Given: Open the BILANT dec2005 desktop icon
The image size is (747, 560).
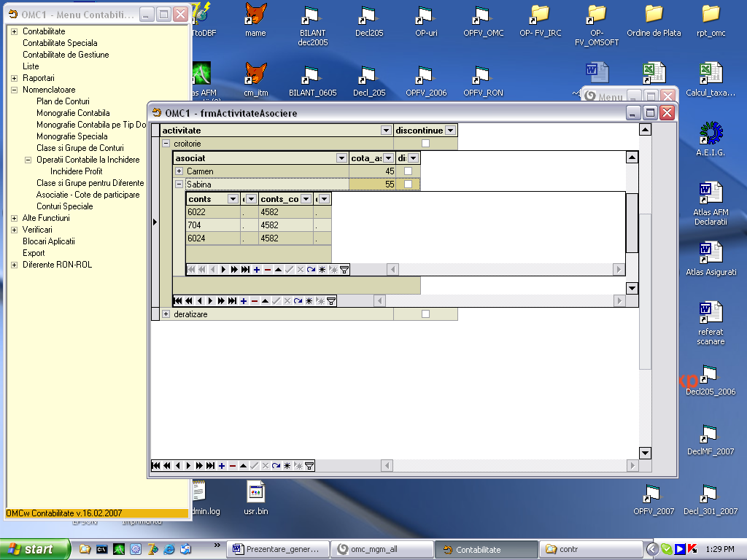Looking at the screenshot, I should [312, 25].
